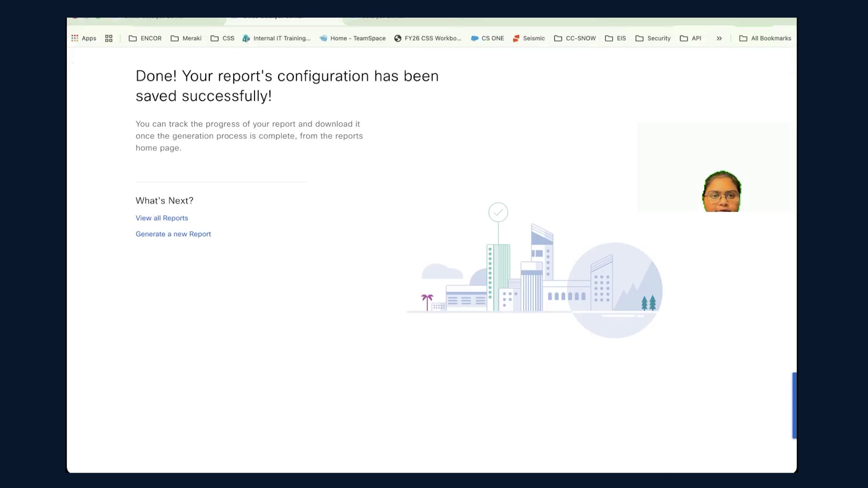The width and height of the screenshot is (868, 488).
Task: Click the CS ONE cloud icon
Action: point(475,38)
